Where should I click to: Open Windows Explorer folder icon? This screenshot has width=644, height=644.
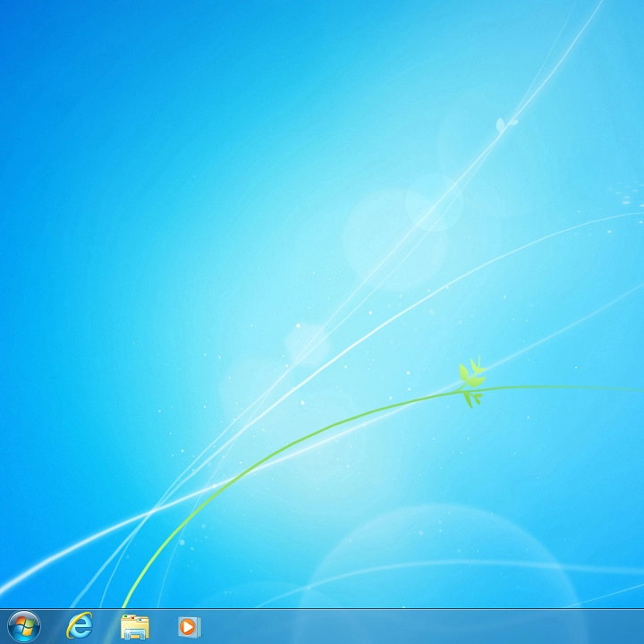(134, 626)
